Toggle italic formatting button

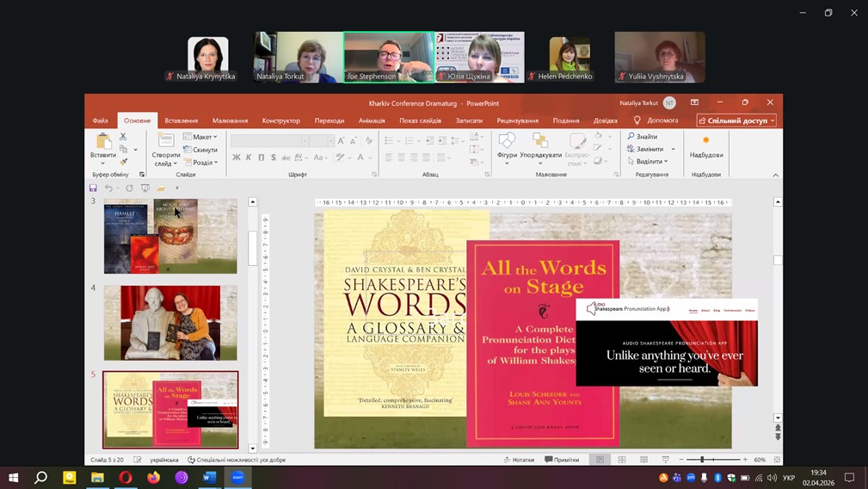[x=249, y=158]
